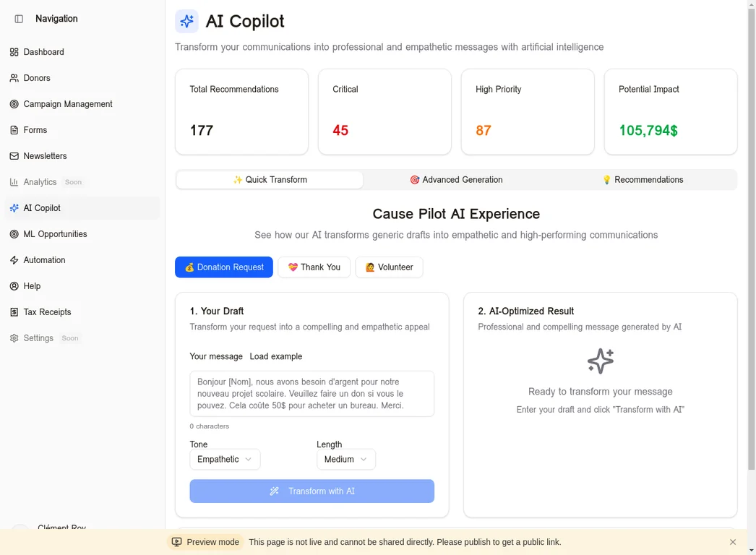This screenshot has height=555, width=756.
Task: Click inside the draft message text area
Action: point(312,393)
